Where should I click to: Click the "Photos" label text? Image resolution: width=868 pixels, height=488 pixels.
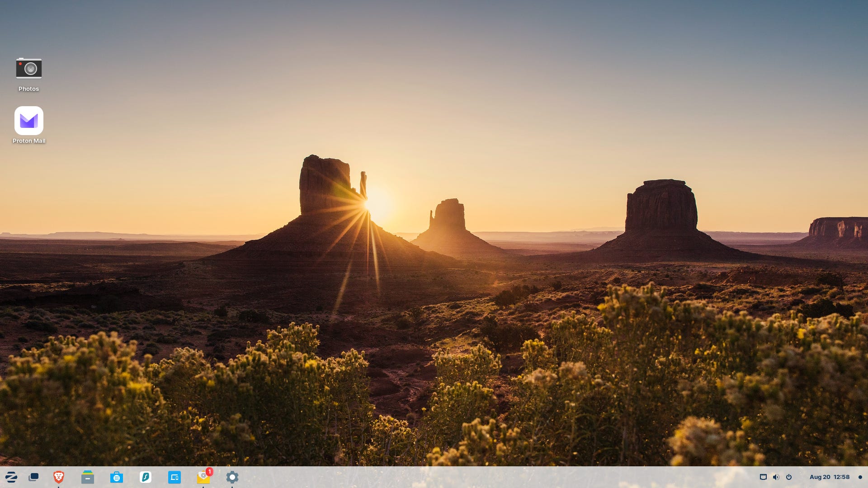pos(28,89)
